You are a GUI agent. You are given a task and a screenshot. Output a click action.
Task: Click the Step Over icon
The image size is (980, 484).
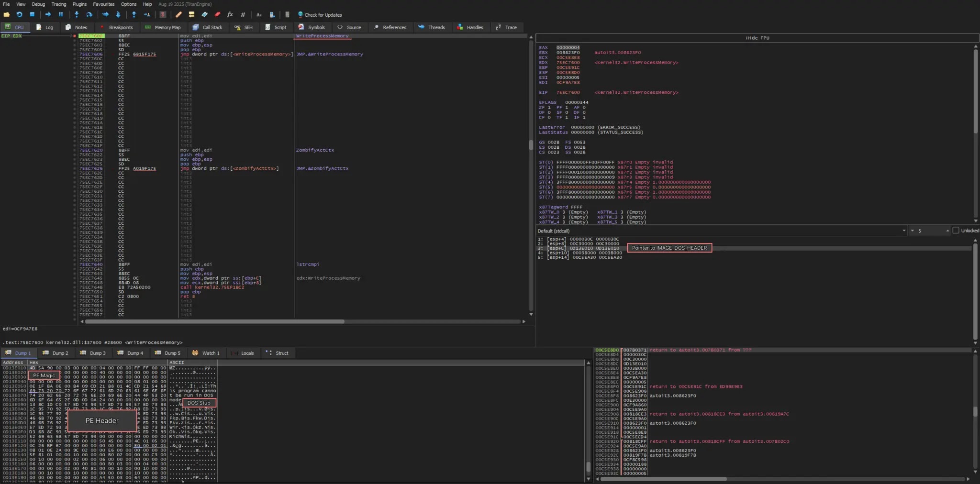coord(89,15)
